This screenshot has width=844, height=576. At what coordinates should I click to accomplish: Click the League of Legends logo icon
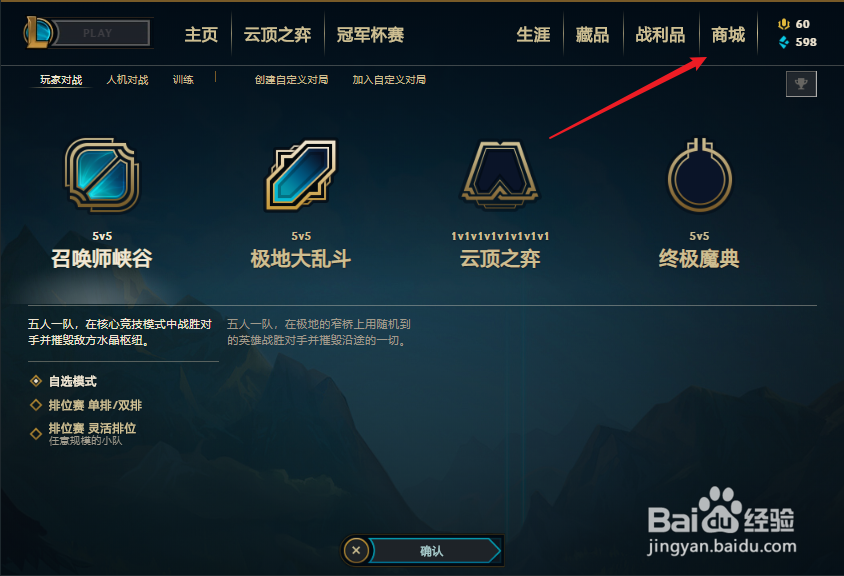[x=38, y=32]
